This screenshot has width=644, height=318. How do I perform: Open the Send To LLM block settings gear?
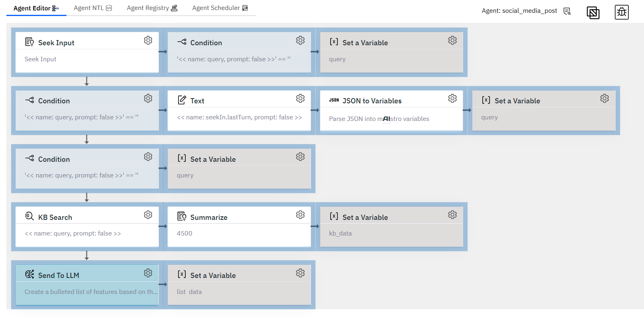click(x=148, y=273)
